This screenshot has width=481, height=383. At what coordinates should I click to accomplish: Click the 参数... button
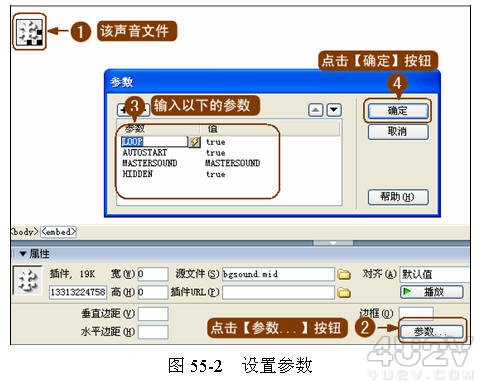tap(431, 331)
